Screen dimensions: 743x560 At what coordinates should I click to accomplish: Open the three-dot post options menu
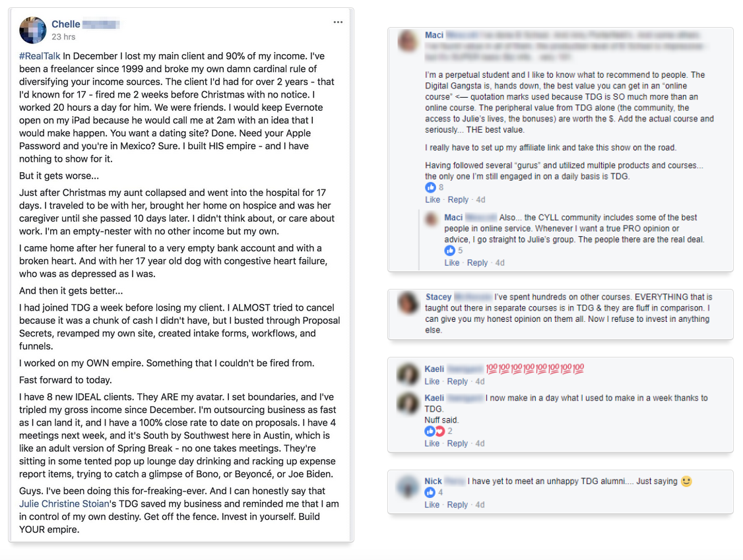pos(338,22)
